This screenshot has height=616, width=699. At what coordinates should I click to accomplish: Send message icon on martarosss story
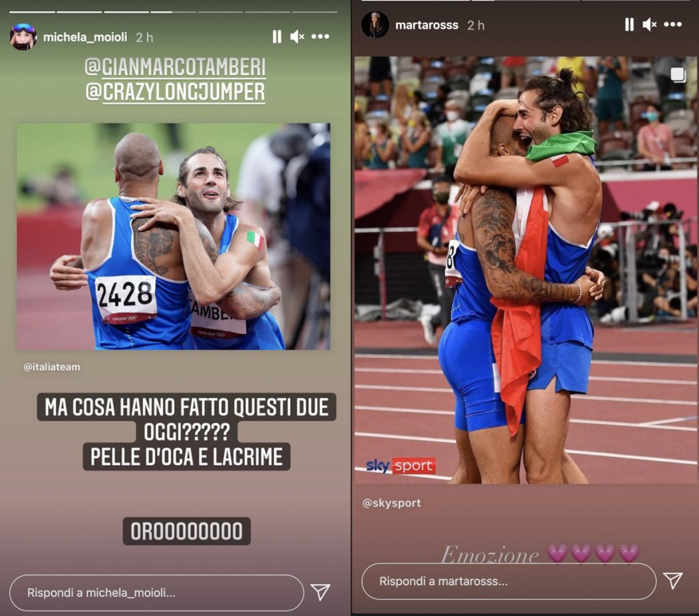672,581
